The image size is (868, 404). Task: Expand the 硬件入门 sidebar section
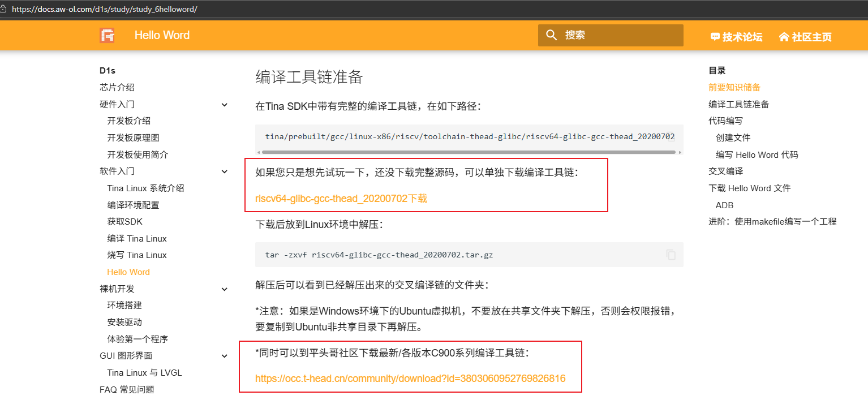pyautogui.click(x=224, y=104)
